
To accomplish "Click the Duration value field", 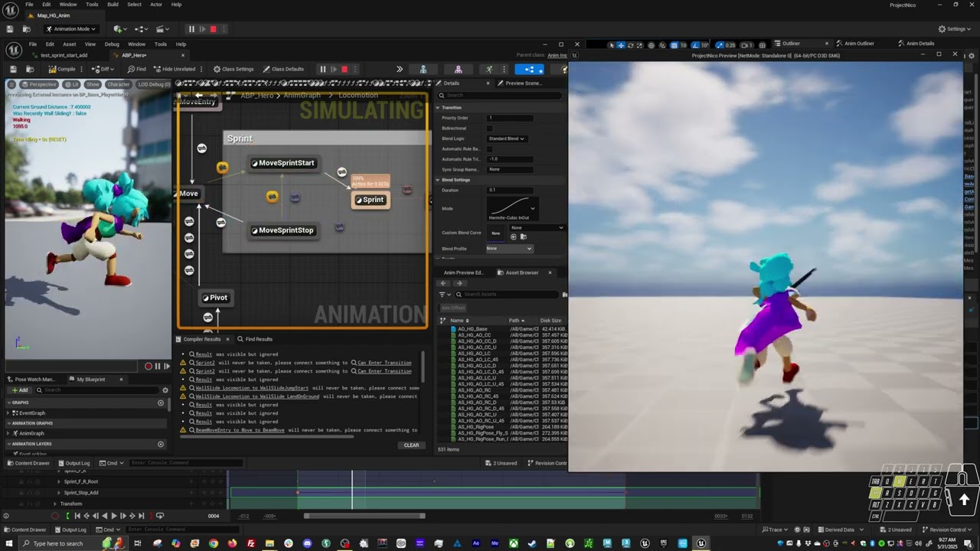I will pyautogui.click(x=510, y=190).
